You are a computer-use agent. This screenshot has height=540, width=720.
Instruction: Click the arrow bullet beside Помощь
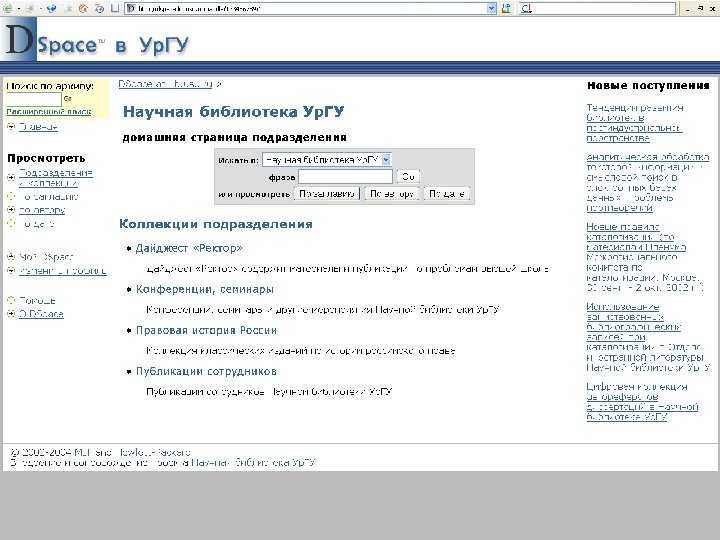tap(11, 300)
